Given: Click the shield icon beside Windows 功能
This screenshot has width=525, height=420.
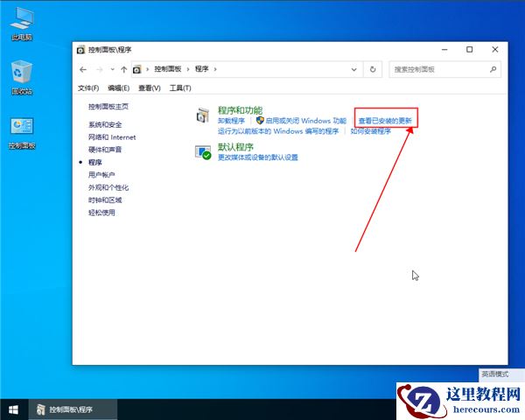Looking at the screenshot, I should click(x=260, y=120).
